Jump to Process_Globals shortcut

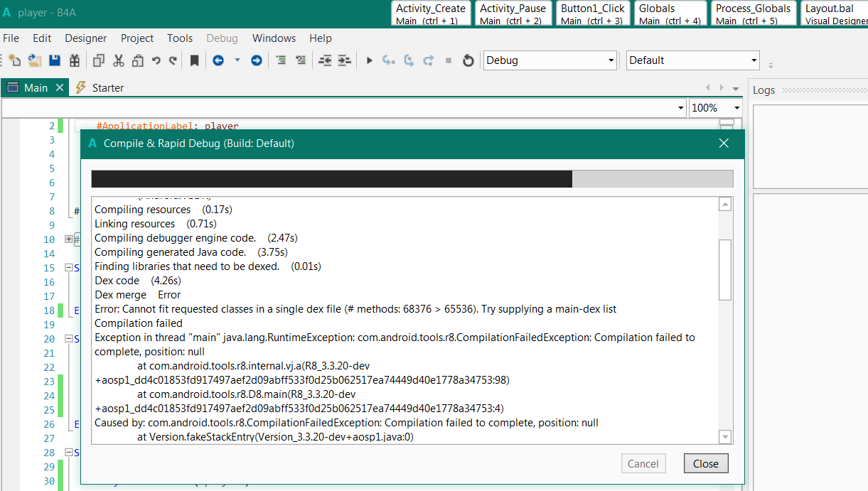click(754, 14)
